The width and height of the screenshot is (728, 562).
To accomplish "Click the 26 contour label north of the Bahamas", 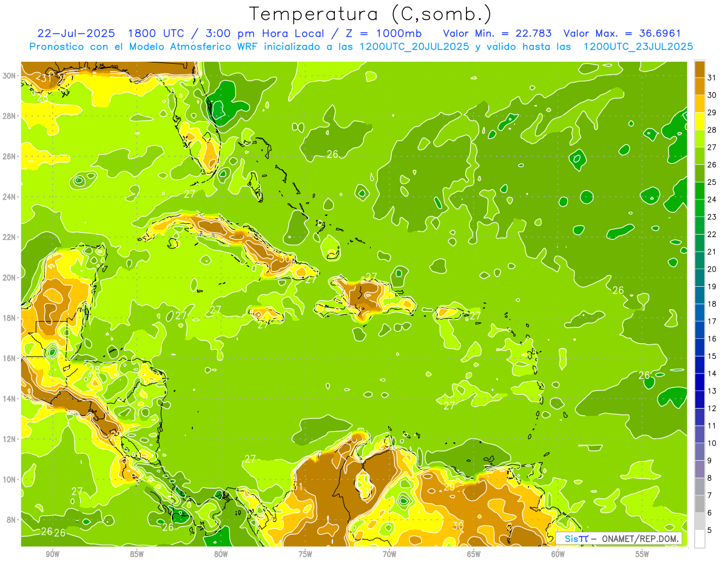I will 332,155.
